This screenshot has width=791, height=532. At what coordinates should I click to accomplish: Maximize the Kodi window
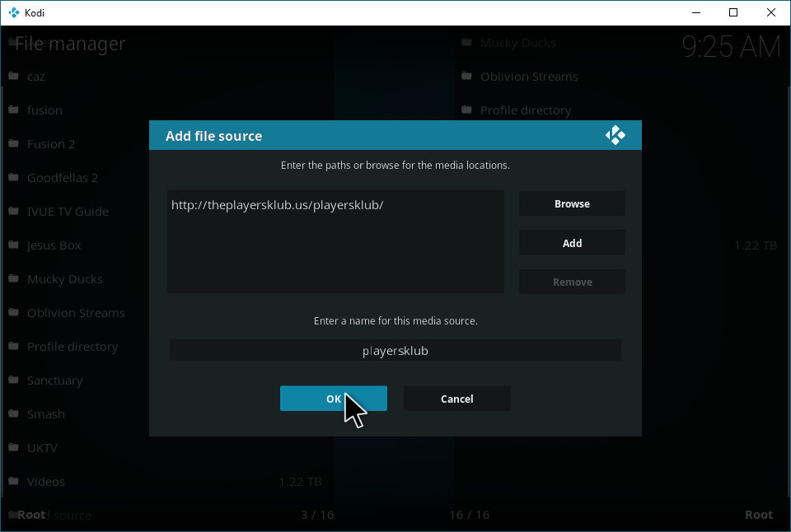[x=733, y=12]
